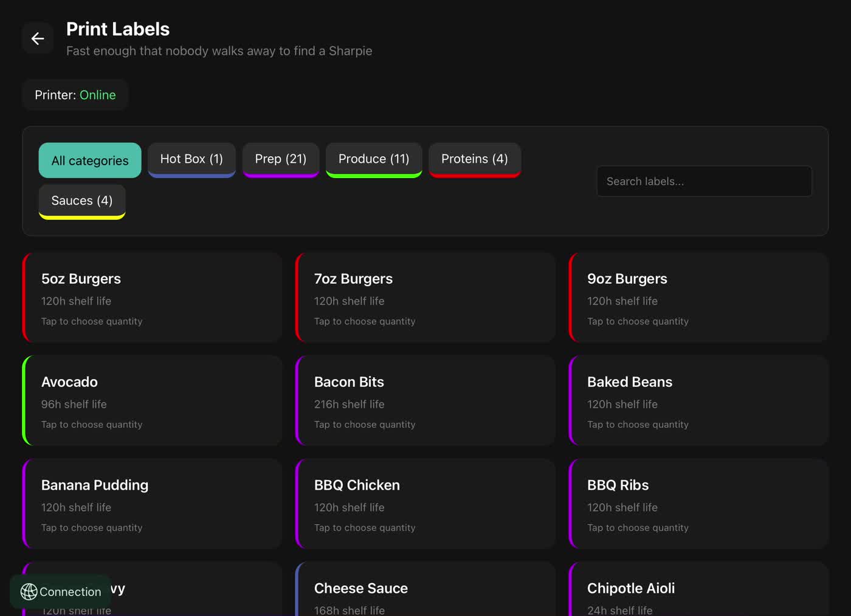Click the 216h shelf life text
851x616 pixels.
pyautogui.click(x=349, y=404)
